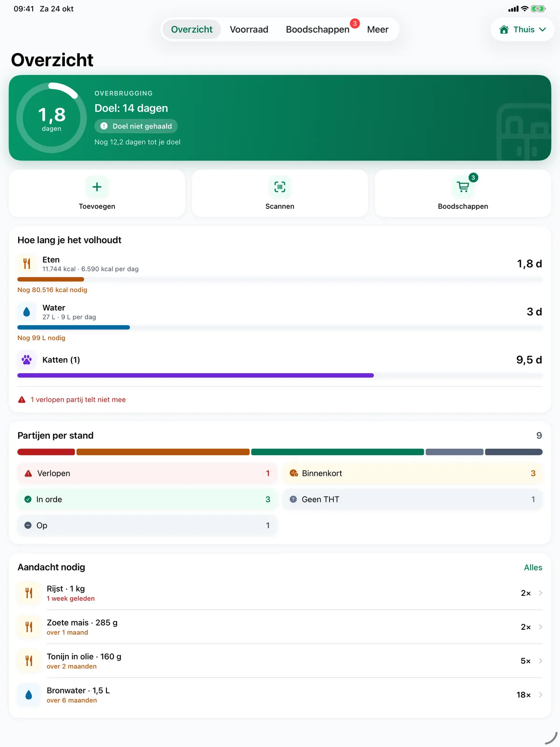
Task: Open the Rijst row chevron
Action: click(x=540, y=593)
